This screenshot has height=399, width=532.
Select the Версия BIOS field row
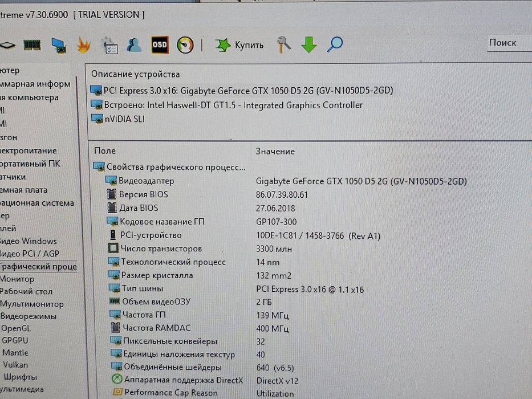tap(208, 194)
